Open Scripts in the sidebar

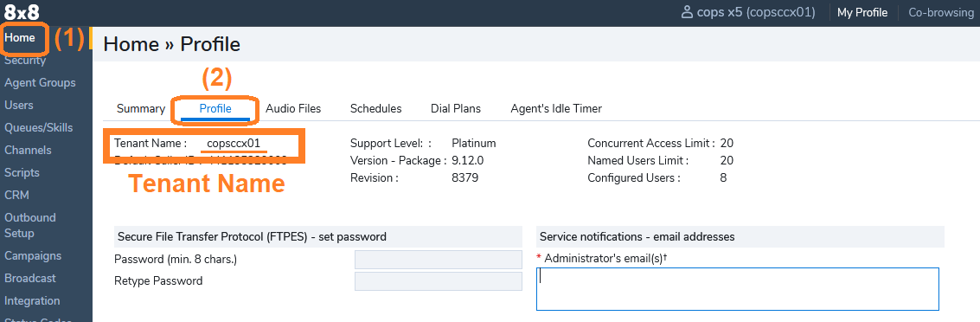[22, 172]
